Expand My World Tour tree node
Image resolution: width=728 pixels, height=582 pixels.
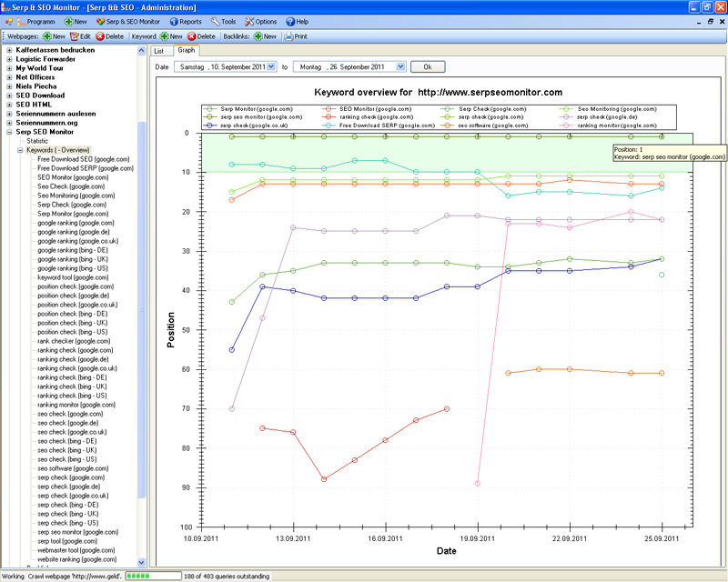(9, 68)
